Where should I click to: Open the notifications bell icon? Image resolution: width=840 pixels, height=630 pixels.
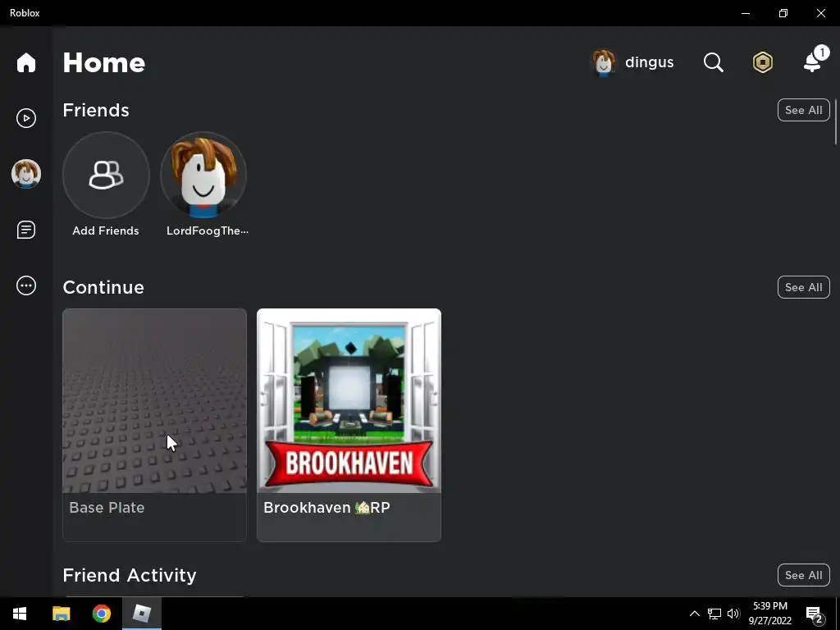[814, 61]
